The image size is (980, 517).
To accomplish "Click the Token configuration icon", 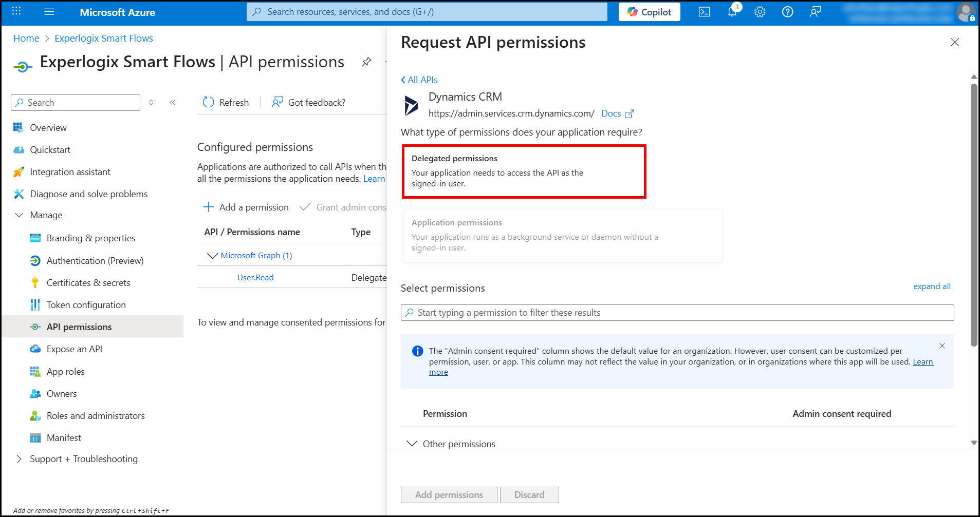I will tap(35, 304).
